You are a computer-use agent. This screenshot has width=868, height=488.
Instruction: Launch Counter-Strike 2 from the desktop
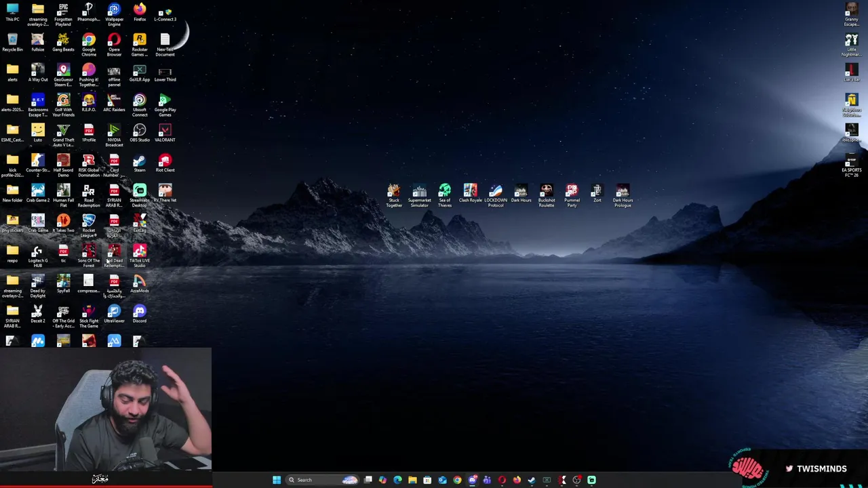(38, 165)
